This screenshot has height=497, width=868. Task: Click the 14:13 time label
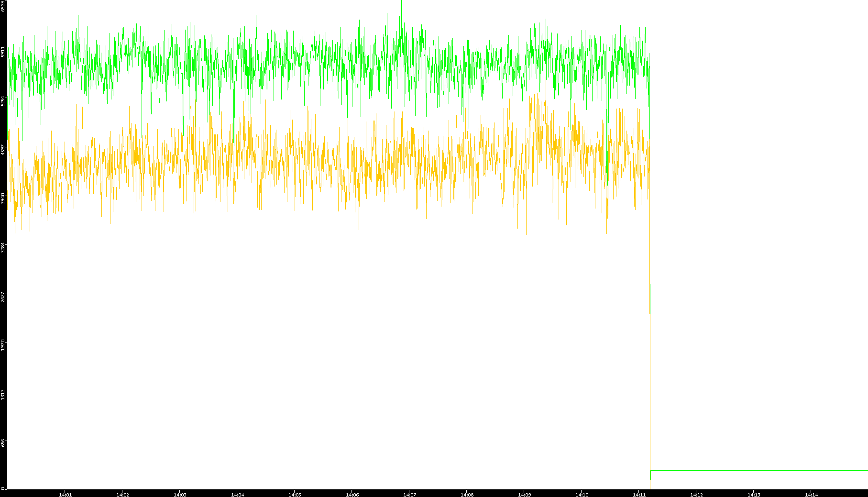[754, 494]
